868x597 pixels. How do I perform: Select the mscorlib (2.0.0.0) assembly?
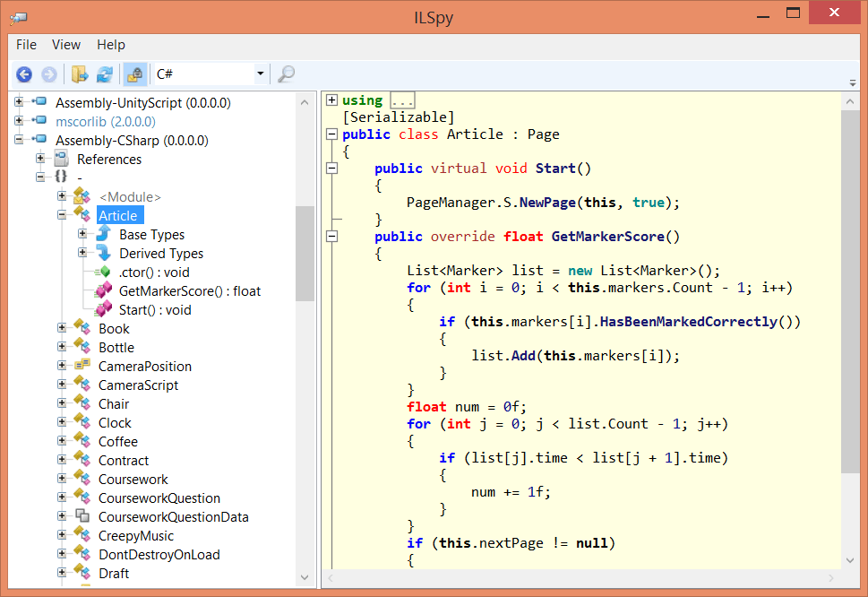[x=105, y=121]
